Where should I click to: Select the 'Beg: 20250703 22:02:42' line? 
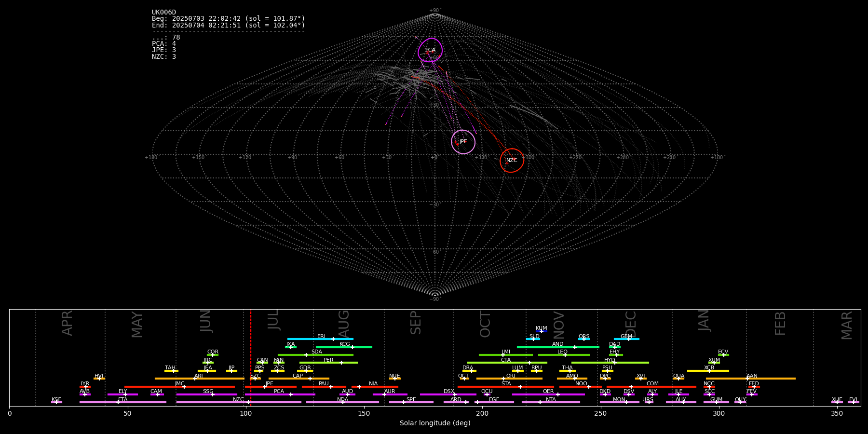pos(229,19)
